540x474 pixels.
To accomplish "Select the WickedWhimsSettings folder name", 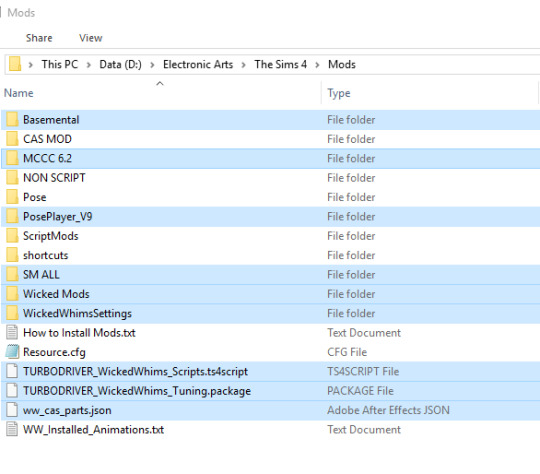I will pyautogui.click(x=77, y=313).
